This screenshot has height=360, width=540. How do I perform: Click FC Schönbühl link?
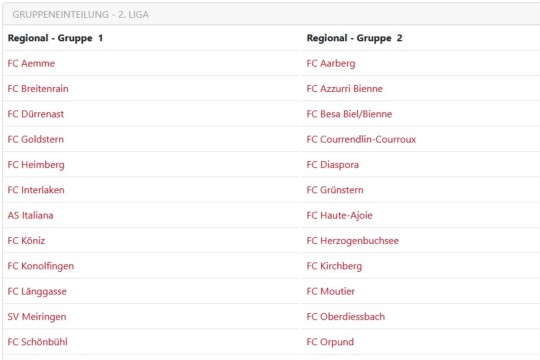tap(38, 342)
